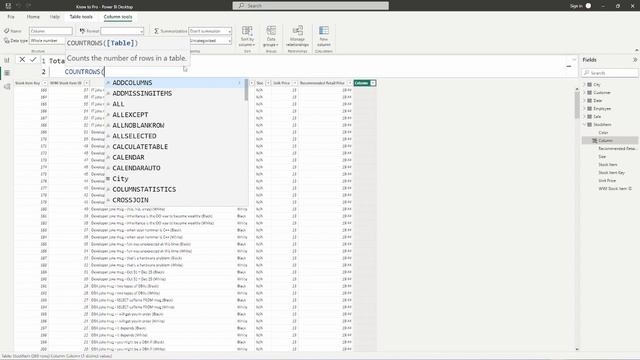640x360 pixels.
Task: Select the Size field in StockItem
Action: (x=602, y=157)
